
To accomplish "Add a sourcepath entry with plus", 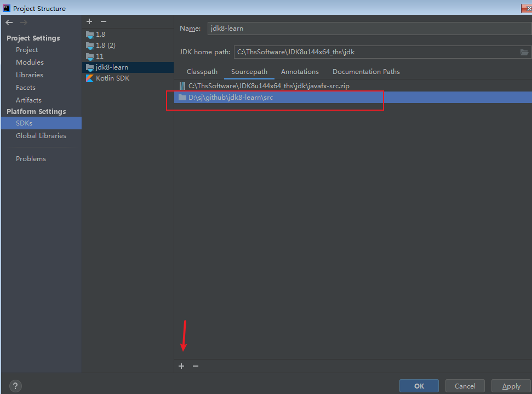I will click(181, 366).
